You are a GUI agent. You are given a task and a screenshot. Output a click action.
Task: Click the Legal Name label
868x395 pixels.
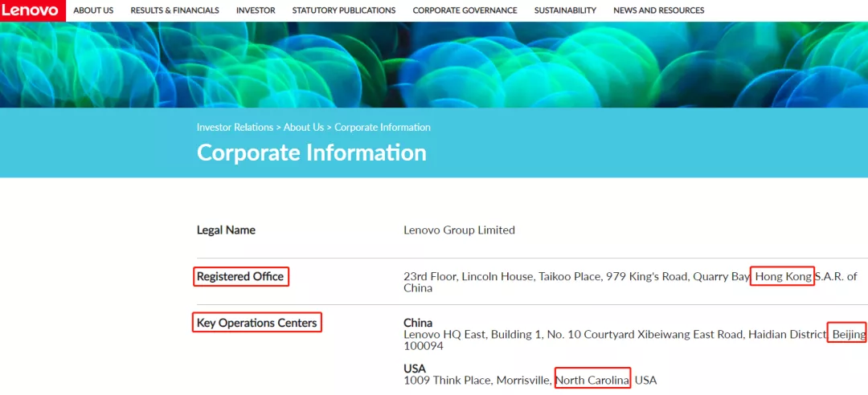(226, 230)
